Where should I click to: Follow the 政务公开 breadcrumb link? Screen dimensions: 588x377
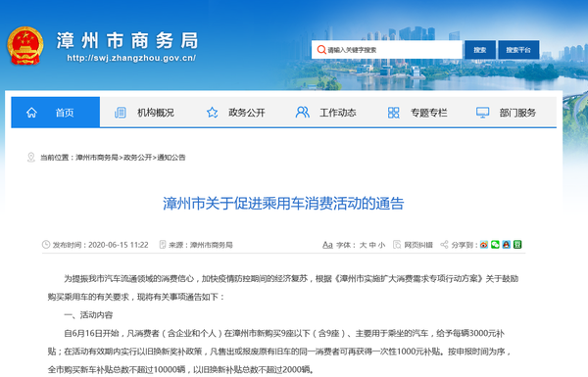click(x=137, y=158)
